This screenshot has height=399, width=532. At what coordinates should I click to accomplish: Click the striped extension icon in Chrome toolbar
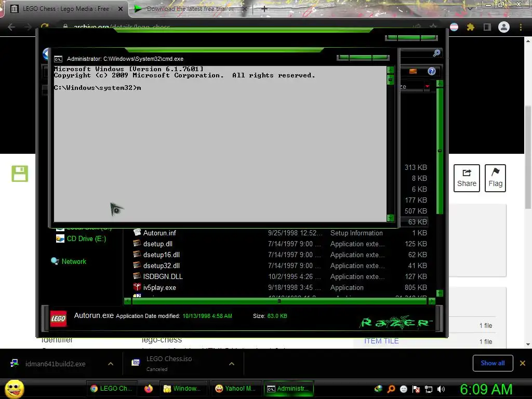pyautogui.click(x=454, y=27)
